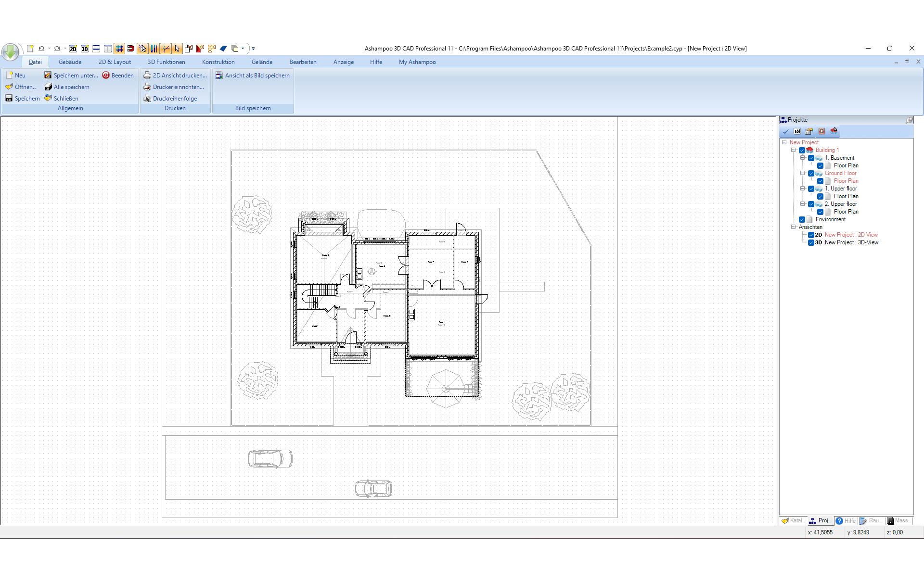Open a new 2D view from quick toolbar
The image size is (924, 581).
tap(73, 49)
